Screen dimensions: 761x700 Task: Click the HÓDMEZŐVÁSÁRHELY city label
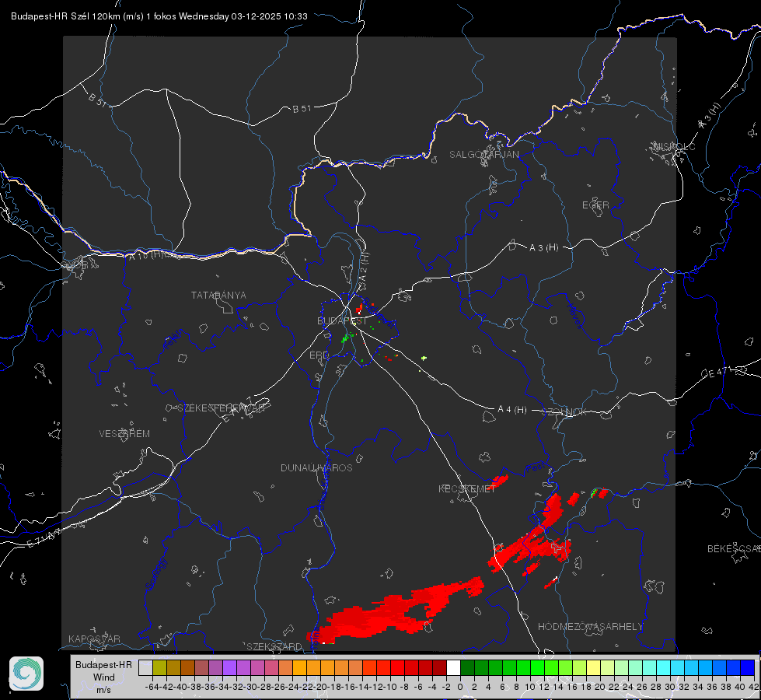(x=590, y=627)
